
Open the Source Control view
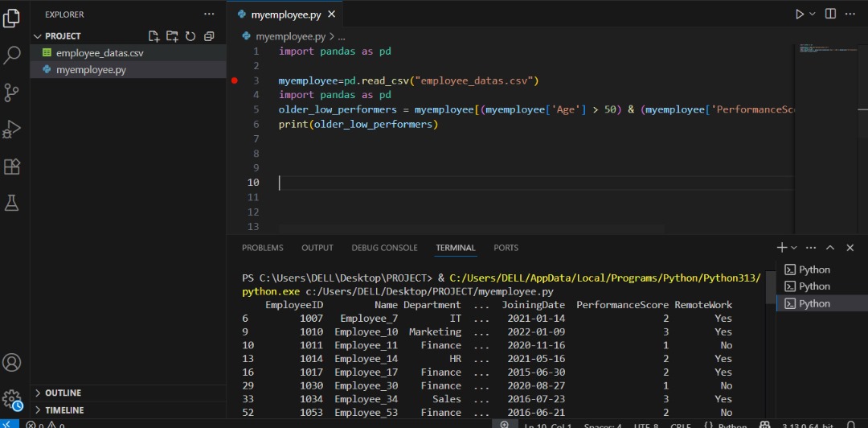pyautogui.click(x=12, y=91)
